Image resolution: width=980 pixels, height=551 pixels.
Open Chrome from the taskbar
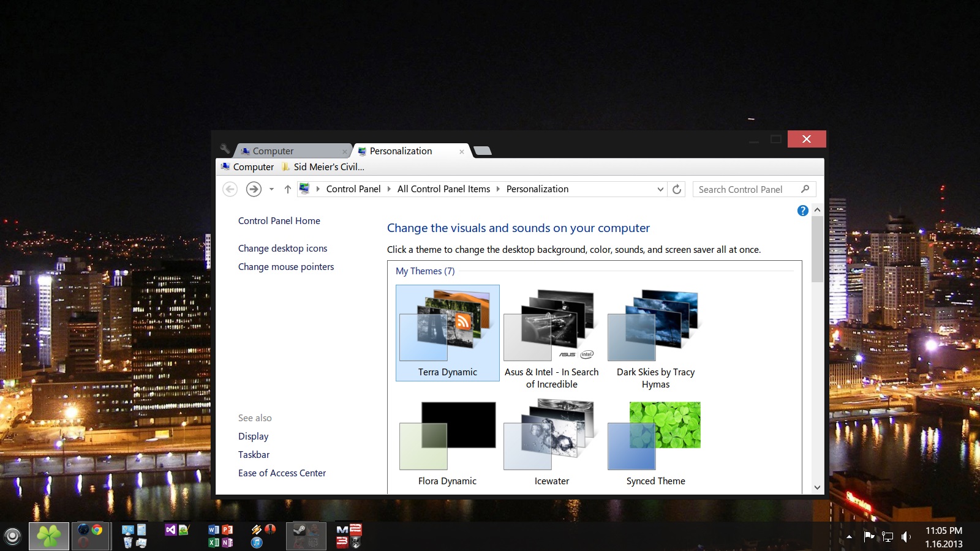point(97,530)
